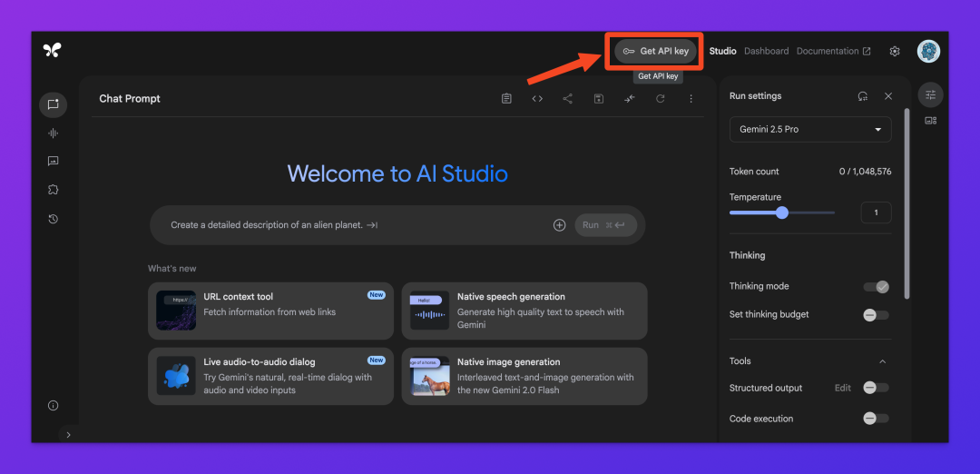The height and width of the screenshot is (474, 980).
Task: Open the settings gear icon
Action: tap(895, 51)
